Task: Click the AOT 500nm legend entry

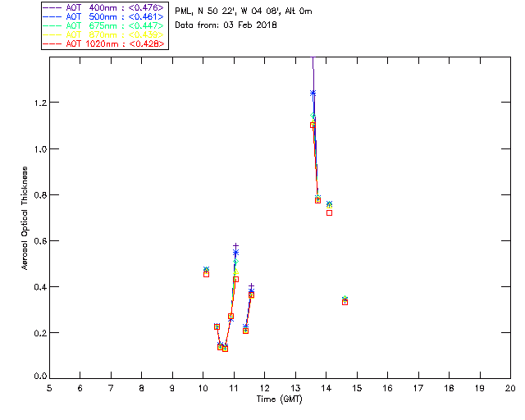Action: pyautogui.click(x=104, y=16)
